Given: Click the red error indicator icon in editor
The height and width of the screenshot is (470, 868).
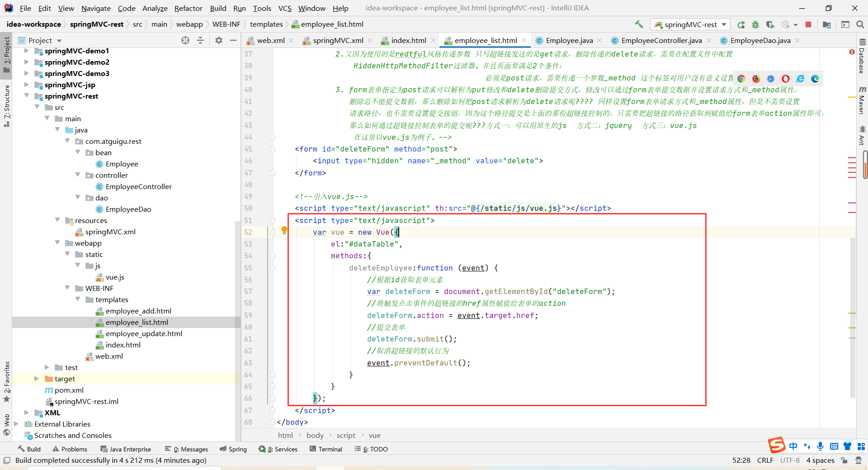Looking at the screenshot, I should tap(852, 52).
